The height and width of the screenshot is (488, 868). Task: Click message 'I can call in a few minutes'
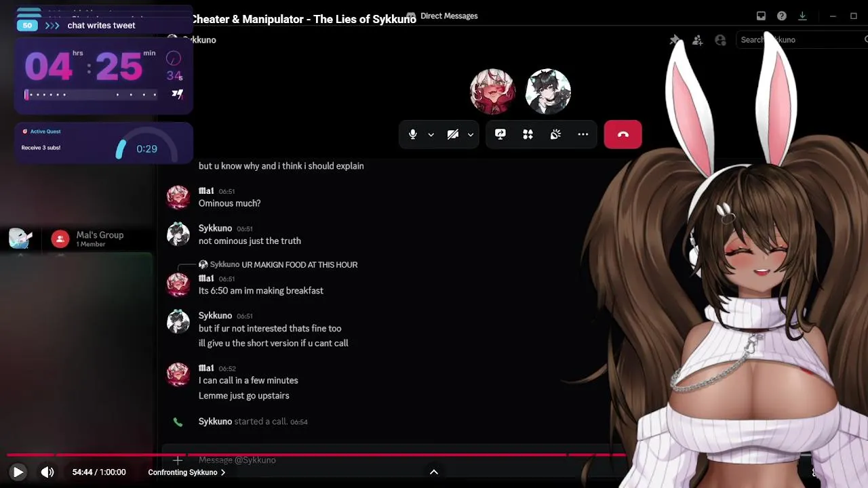pyautogui.click(x=248, y=380)
